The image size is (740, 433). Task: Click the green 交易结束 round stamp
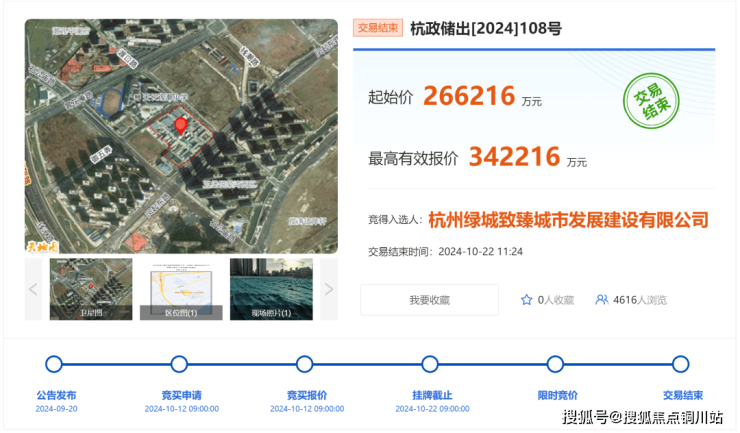coord(651,101)
